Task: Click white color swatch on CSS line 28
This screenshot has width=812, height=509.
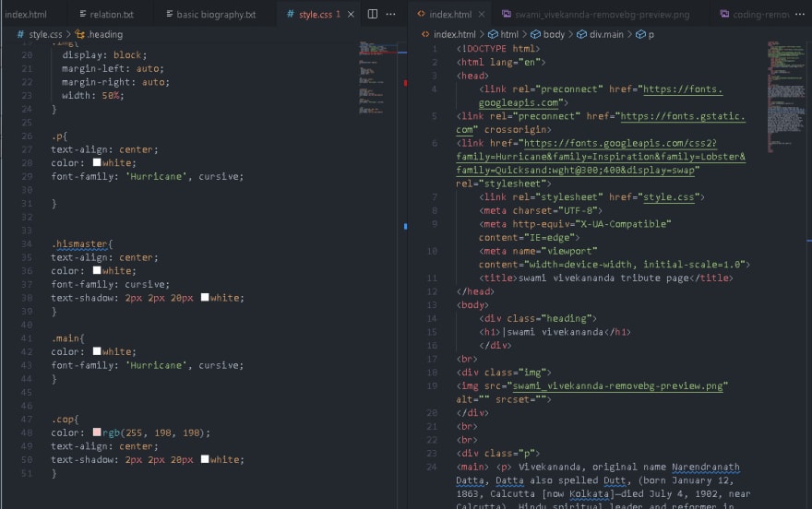Action: [97, 162]
